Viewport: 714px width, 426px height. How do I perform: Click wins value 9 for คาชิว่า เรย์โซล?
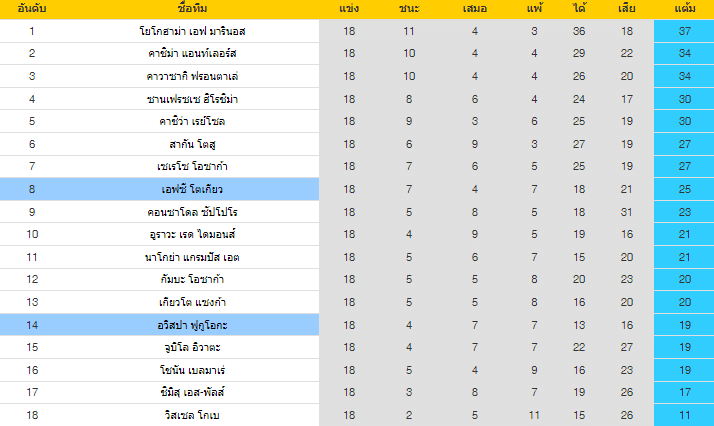(409, 121)
